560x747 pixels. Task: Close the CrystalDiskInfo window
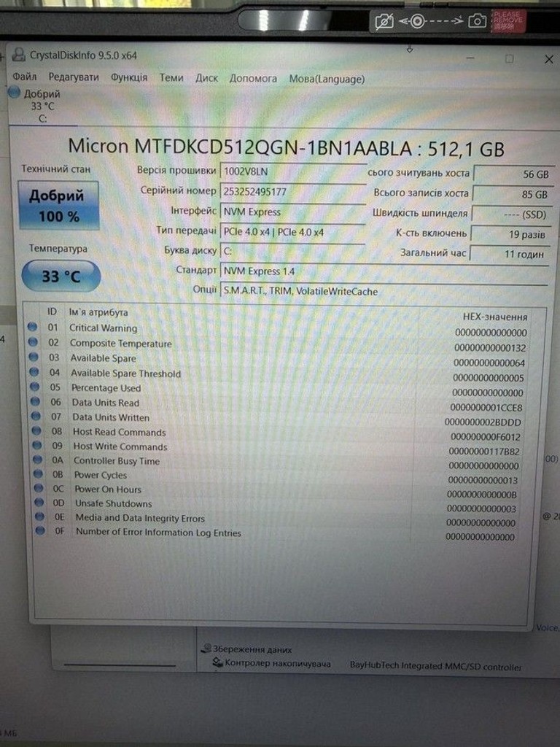pos(548,59)
